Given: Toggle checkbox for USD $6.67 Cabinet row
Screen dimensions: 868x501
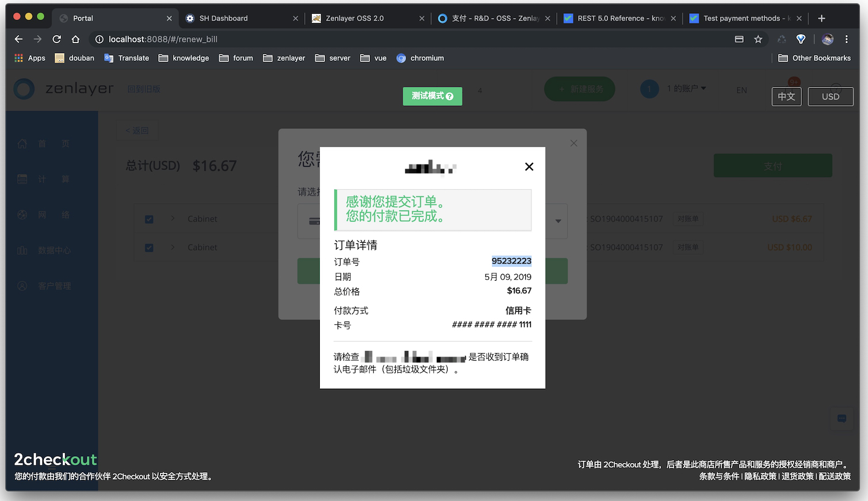Looking at the screenshot, I should pyautogui.click(x=149, y=219).
